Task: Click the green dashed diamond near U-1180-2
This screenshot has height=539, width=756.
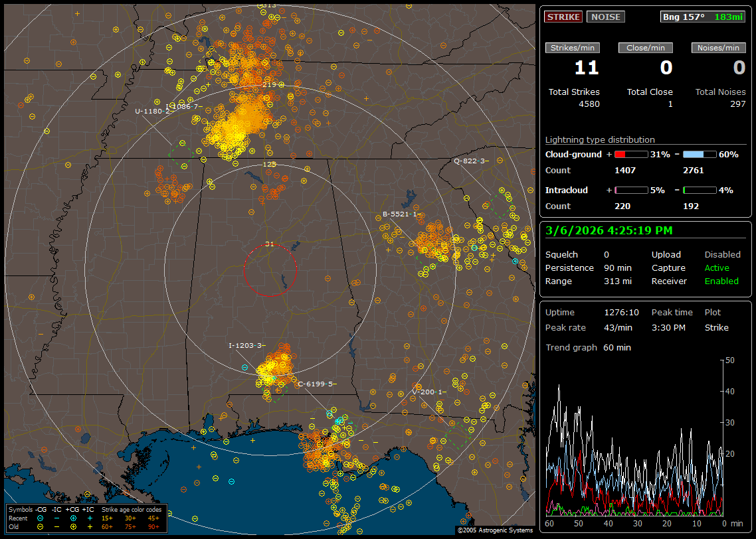Action: pyautogui.click(x=181, y=152)
